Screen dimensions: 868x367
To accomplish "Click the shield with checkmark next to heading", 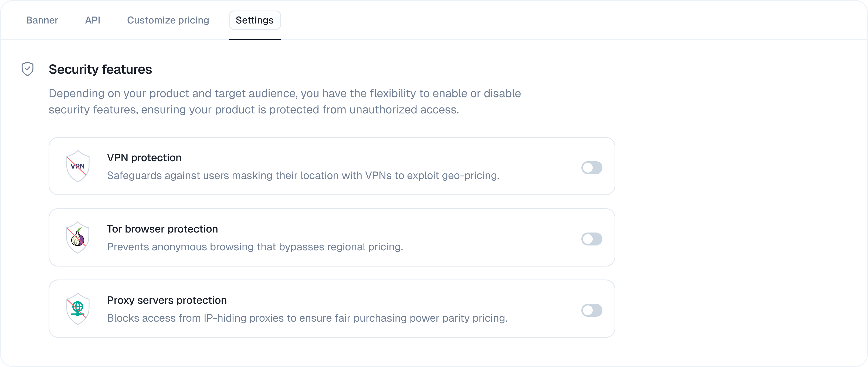I will (27, 68).
